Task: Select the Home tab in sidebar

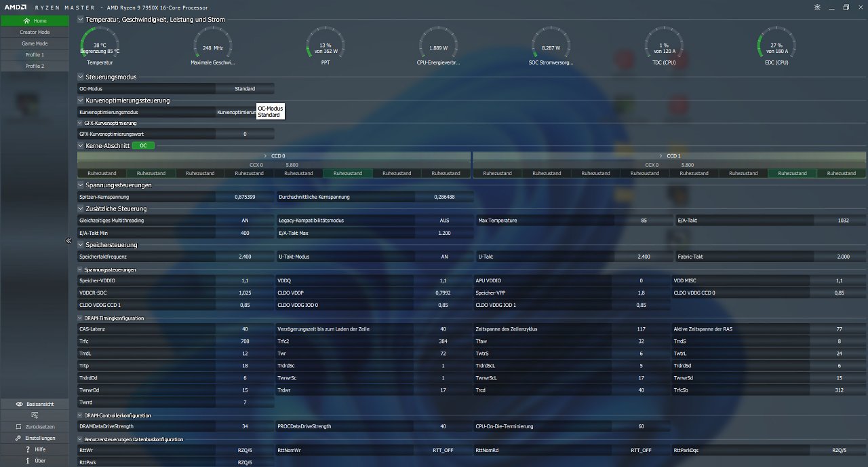Action: pos(35,21)
